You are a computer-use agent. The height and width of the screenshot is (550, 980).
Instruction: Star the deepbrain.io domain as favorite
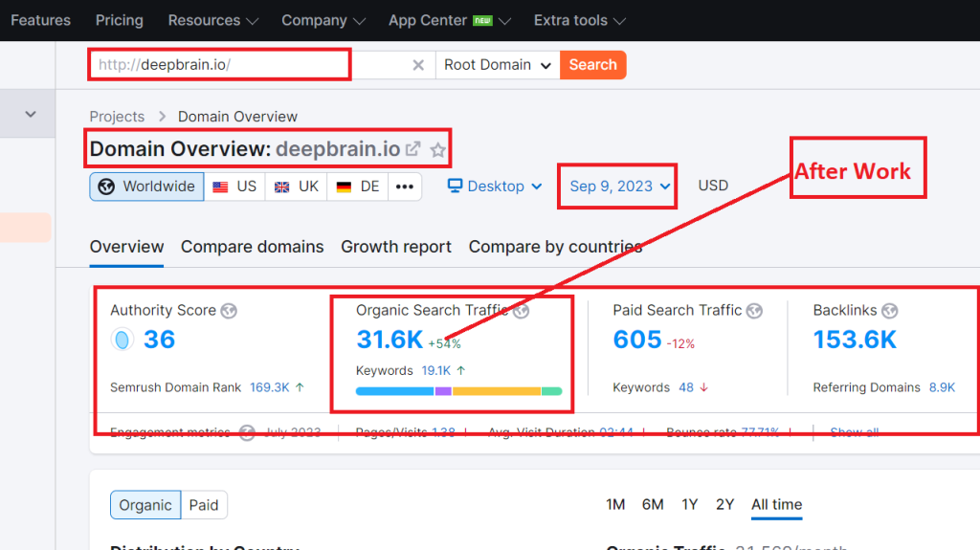click(x=438, y=150)
